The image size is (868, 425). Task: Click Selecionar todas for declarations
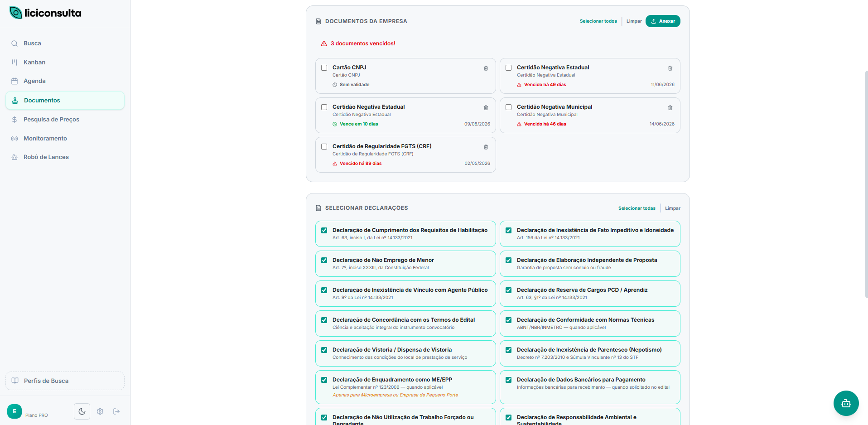click(x=637, y=208)
